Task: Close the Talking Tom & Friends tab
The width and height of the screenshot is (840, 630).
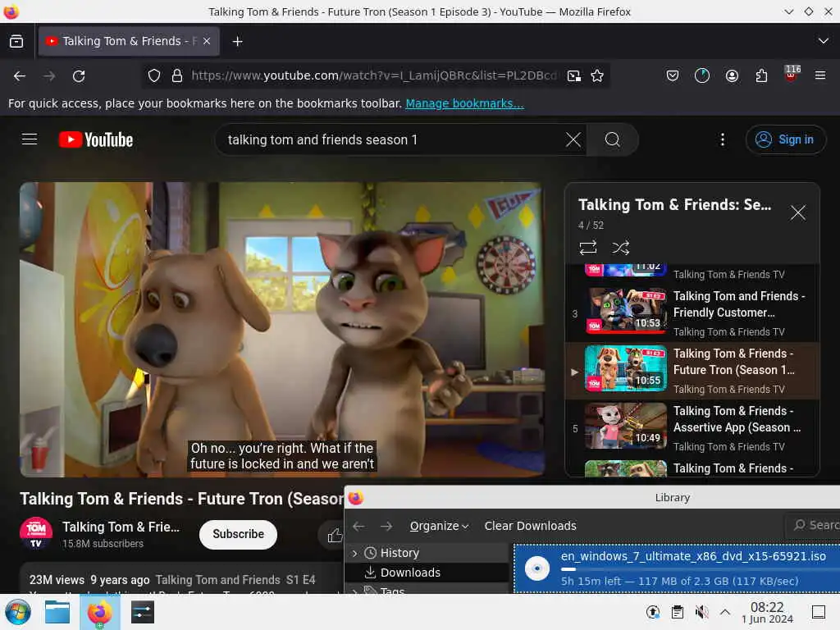Action: point(207,41)
